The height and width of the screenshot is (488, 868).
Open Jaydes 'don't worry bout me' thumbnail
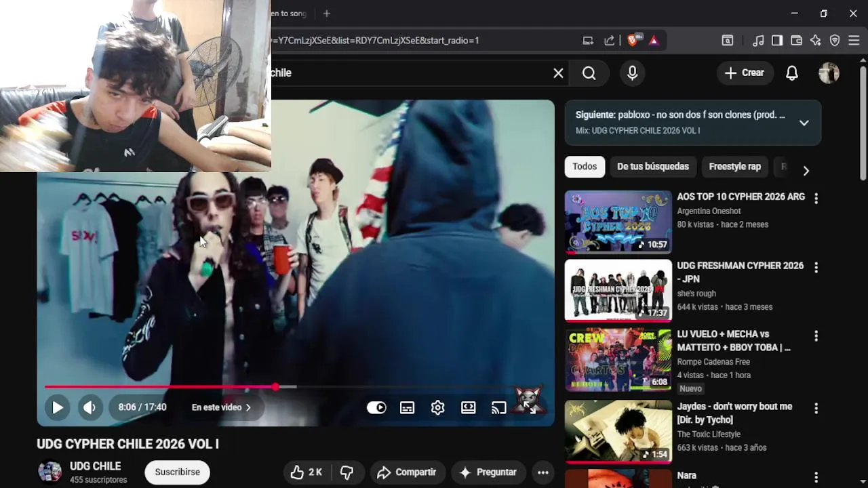tap(618, 431)
